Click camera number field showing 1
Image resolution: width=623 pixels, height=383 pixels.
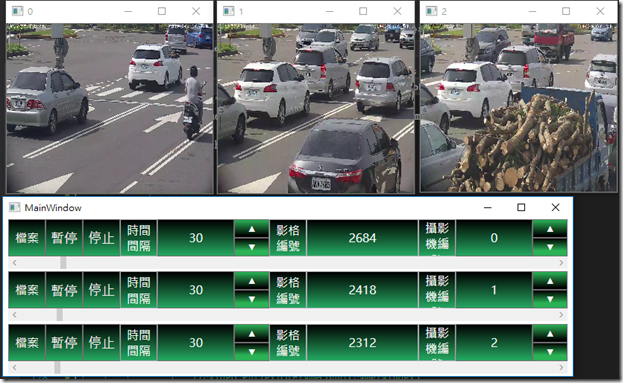[x=494, y=290]
